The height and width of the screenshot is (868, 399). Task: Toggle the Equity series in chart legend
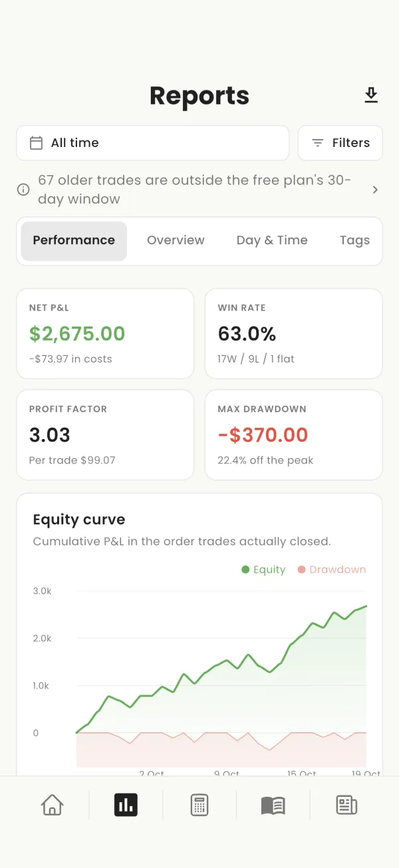[263, 569]
